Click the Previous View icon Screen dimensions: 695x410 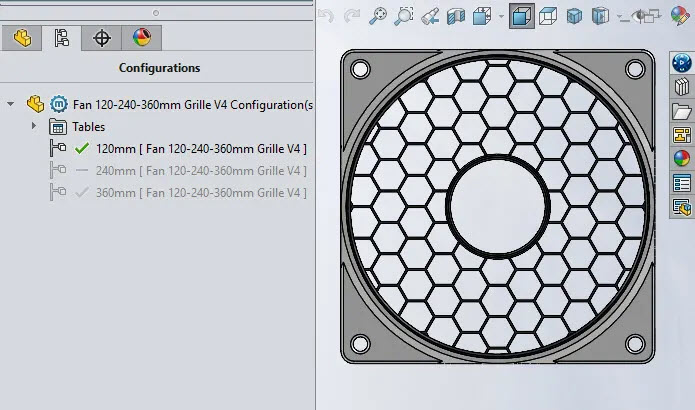click(429, 16)
